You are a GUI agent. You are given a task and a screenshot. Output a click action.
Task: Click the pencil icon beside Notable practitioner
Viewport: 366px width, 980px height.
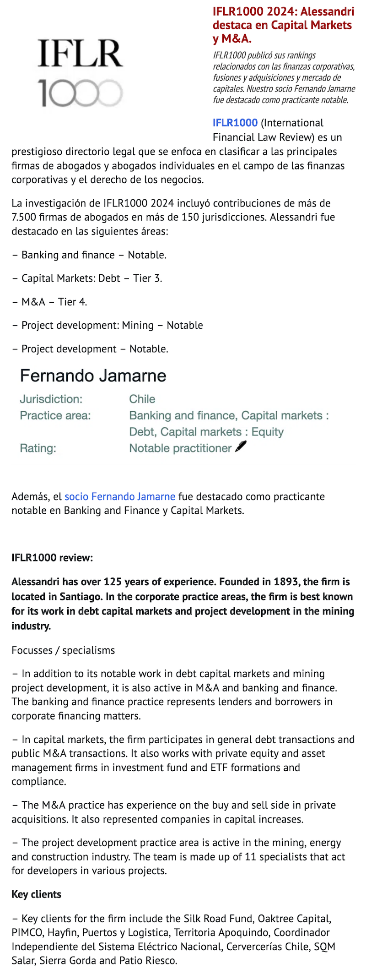tap(241, 447)
